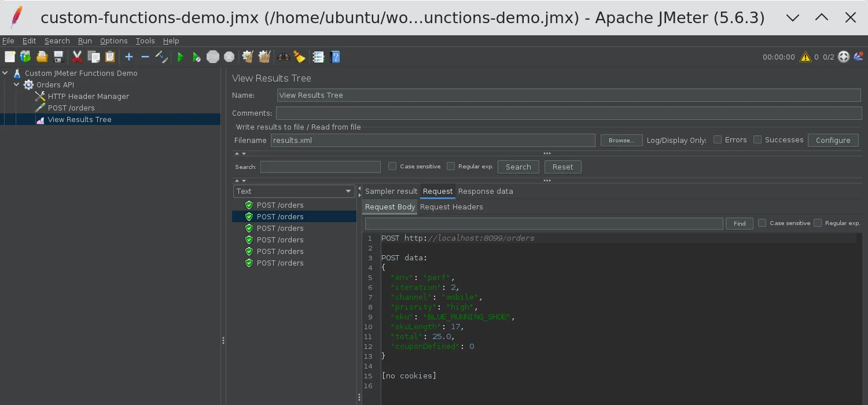The height and width of the screenshot is (405, 868).
Task: Click the Find text input field
Action: 544,223
